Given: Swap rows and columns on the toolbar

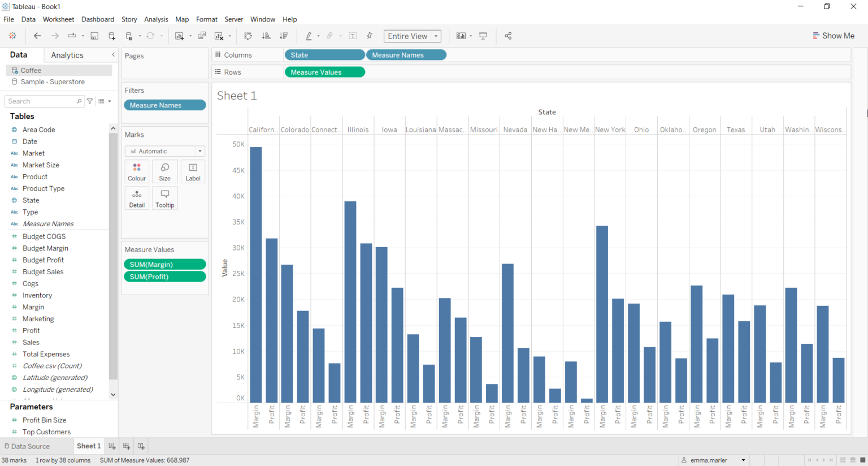Looking at the screenshot, I should (x=248, y=36).
